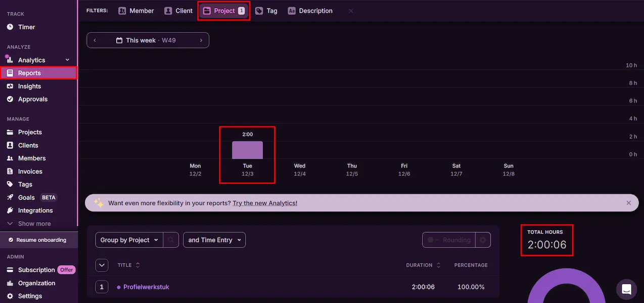Viewport: 644px width, 303px height.
Task: Open the chat support bubble icon
Action: 627,289
